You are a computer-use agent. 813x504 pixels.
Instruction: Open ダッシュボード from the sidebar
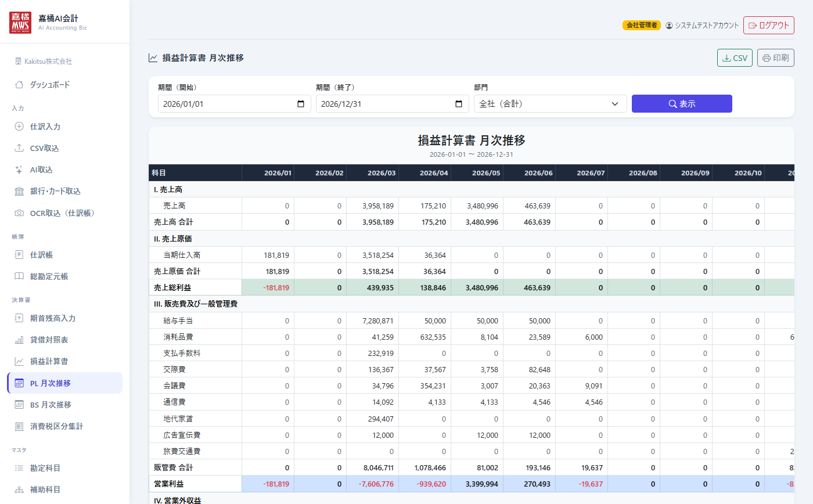(65, 85)
